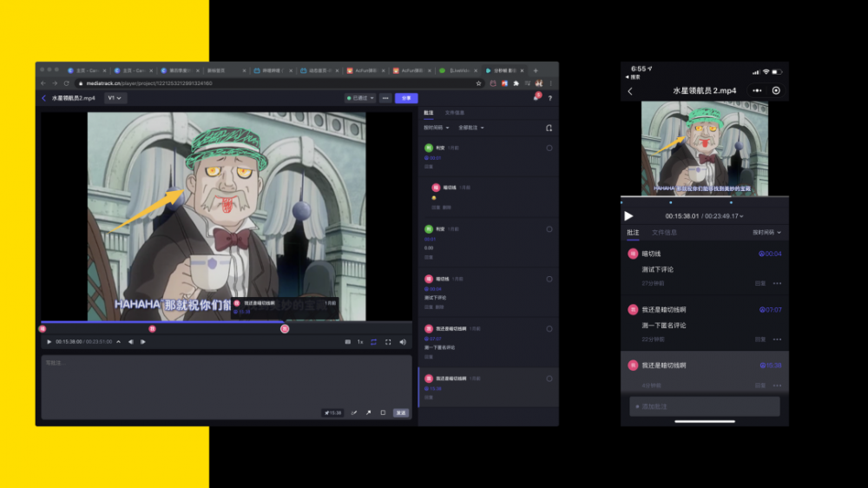Select the rectangle annotation tool

tap(383, 412)
